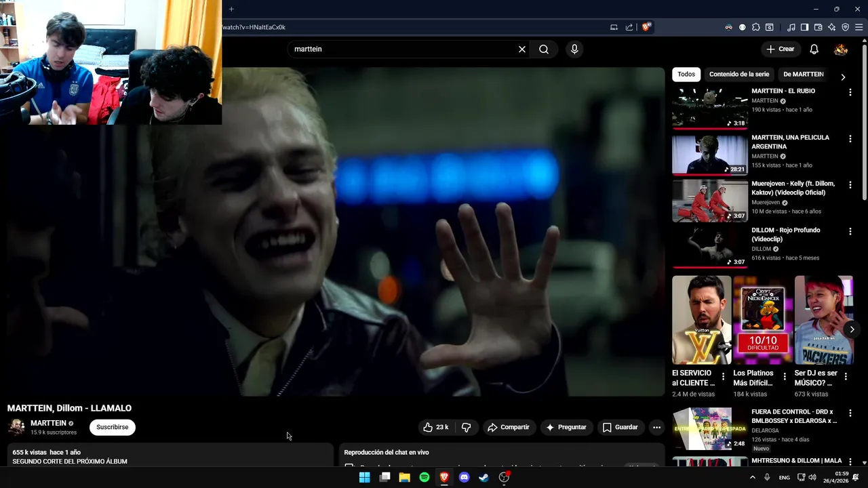The height and width of the screenshot is (488, 868).
Task: Share the video via Compartir
Action: click(x=509, y=428)
